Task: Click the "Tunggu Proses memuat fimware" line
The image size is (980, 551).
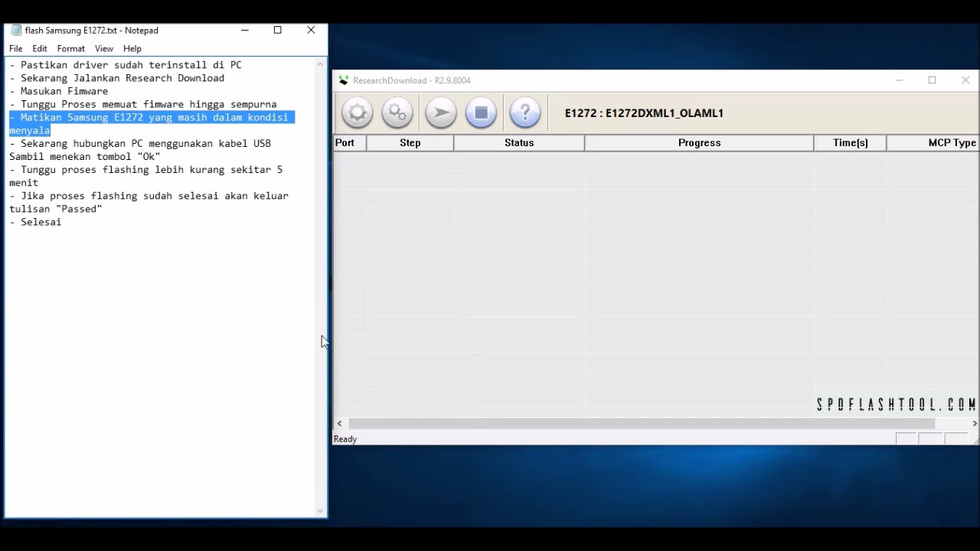Action: (143, 104)
